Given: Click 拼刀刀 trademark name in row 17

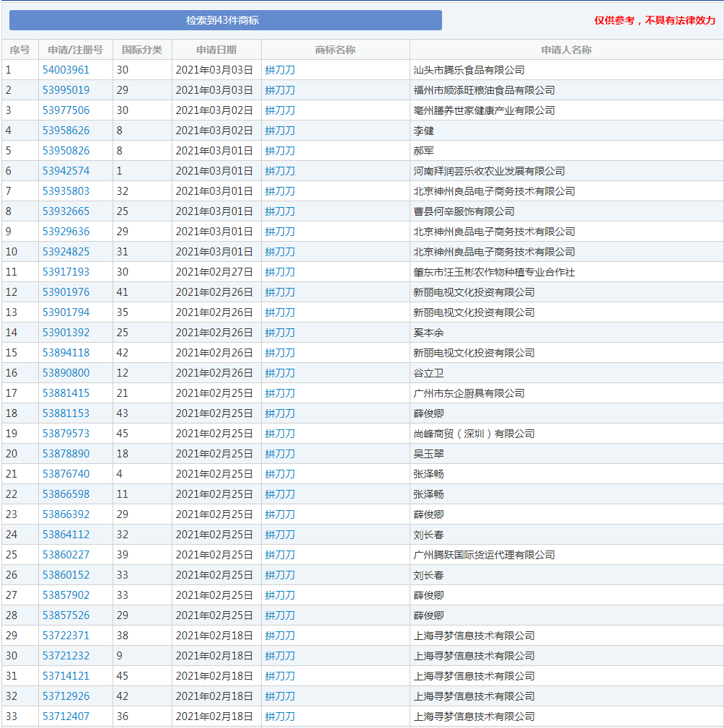Looking at the screenshot, I should coord(280,393).
